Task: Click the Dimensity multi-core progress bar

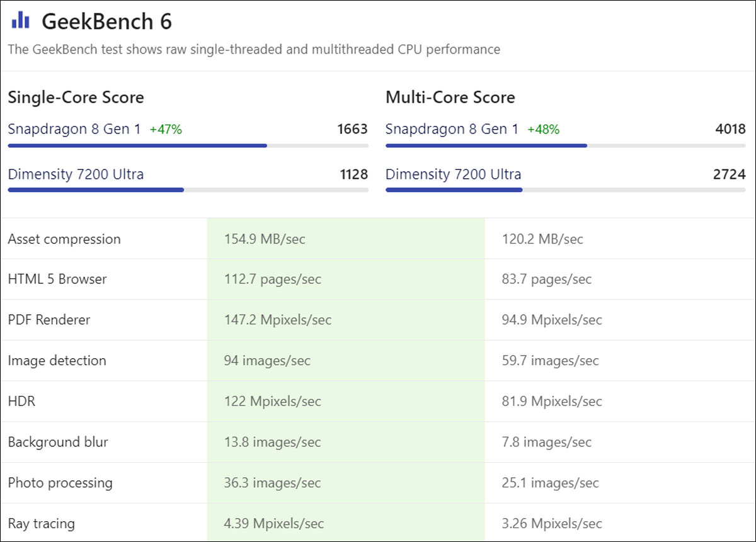Action: (x=454, y=190)
